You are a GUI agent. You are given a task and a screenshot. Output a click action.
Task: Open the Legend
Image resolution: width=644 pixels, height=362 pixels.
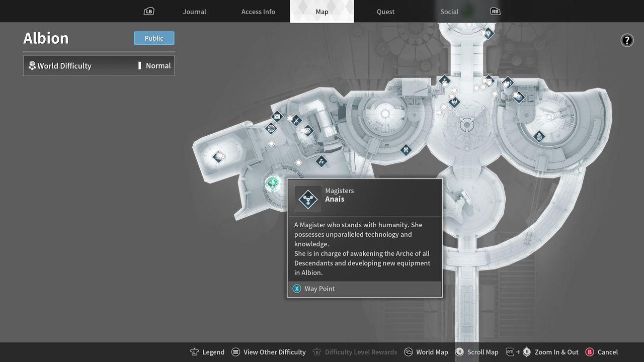click(x=207, y=352)
